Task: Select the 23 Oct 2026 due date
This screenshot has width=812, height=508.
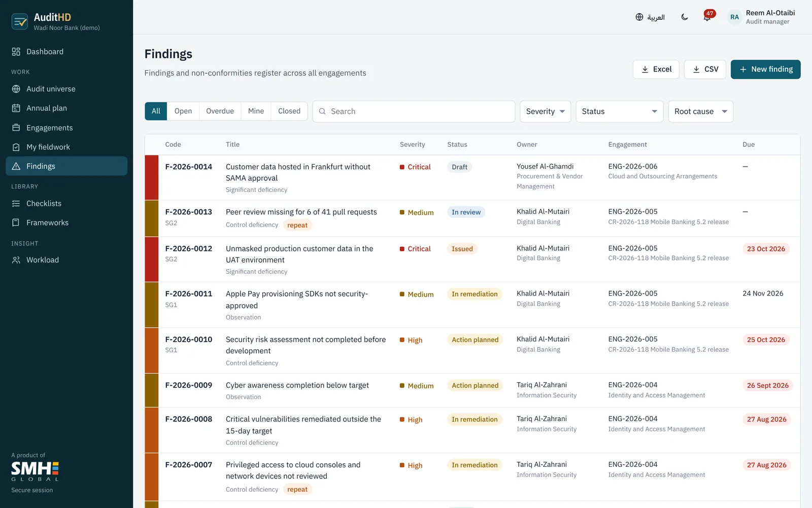Action: pyautogui.click(x=766, y=249)
